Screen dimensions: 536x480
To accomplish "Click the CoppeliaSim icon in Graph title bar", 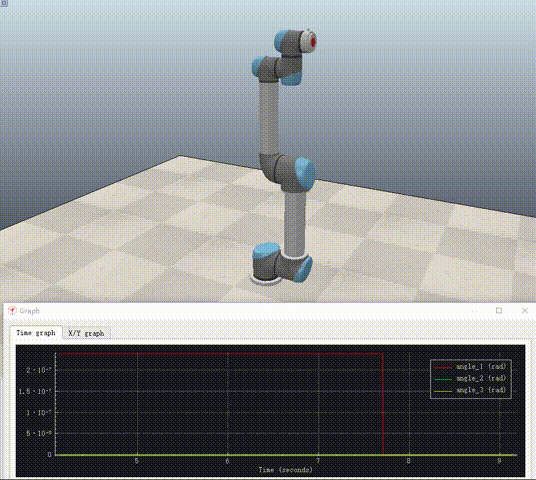I will tap(12, 310).
